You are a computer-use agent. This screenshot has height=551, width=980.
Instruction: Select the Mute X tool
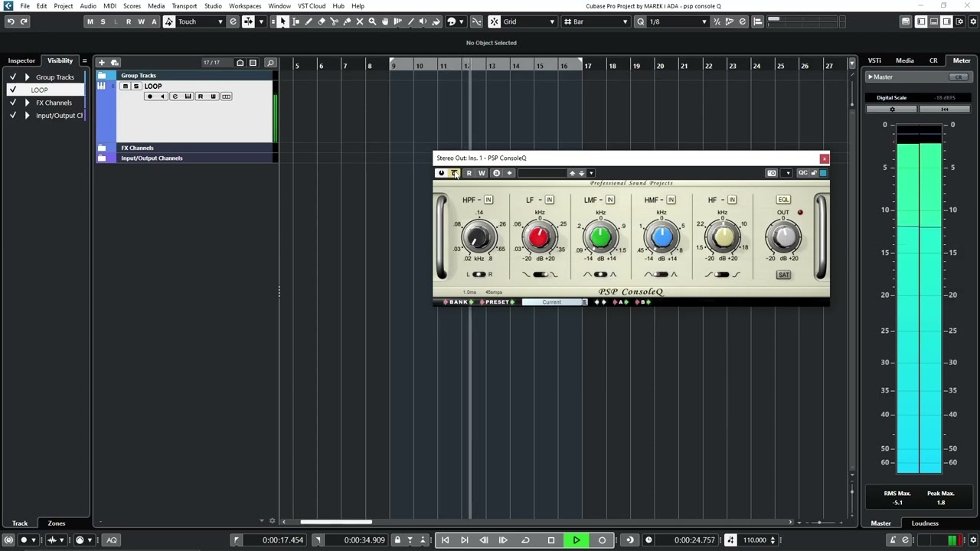point(359,21)
